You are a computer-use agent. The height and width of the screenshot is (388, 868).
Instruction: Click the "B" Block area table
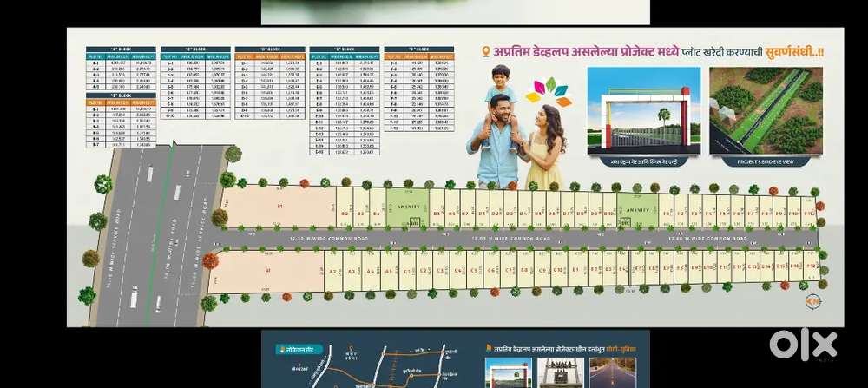[121, 121]
